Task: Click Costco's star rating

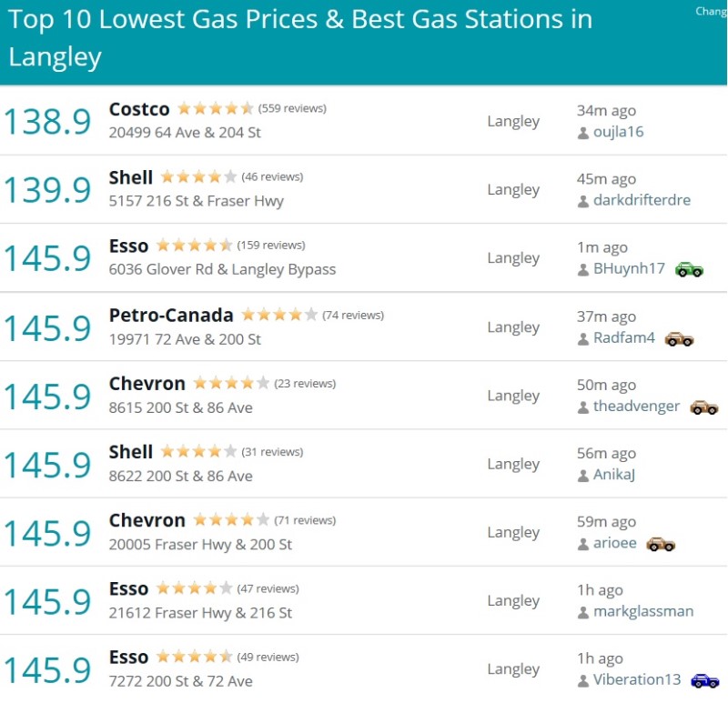Action: tap(216, 108)
